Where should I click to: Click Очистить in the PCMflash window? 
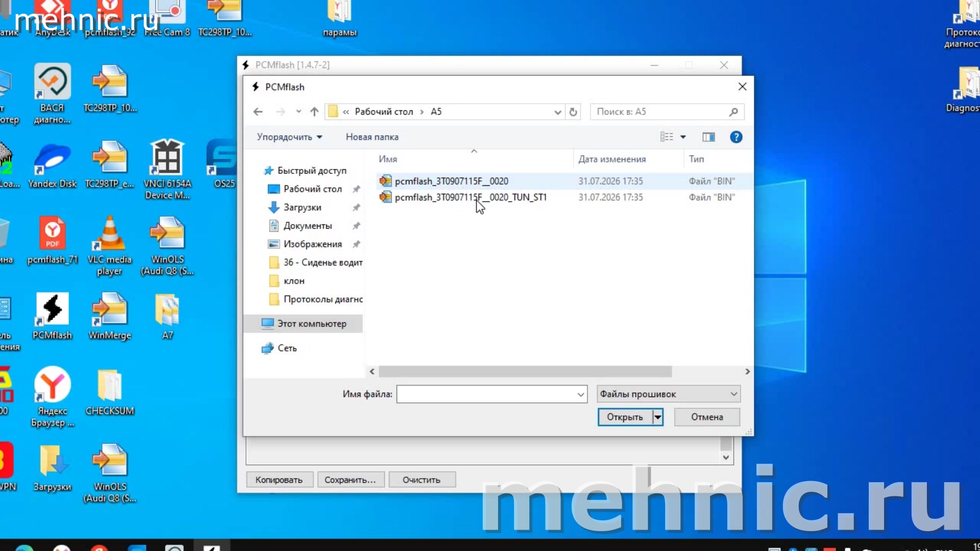click(x=422, y=480)
